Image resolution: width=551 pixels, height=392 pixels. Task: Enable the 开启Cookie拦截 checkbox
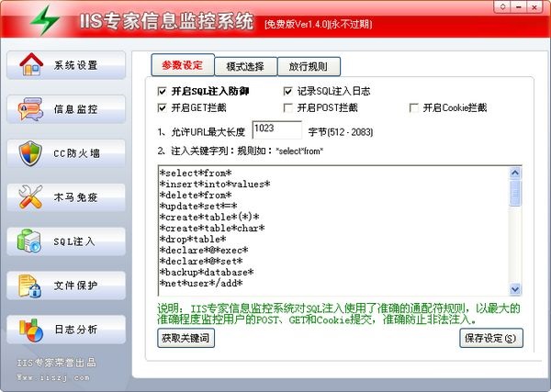pyautogui.click(x=413, y=107)
